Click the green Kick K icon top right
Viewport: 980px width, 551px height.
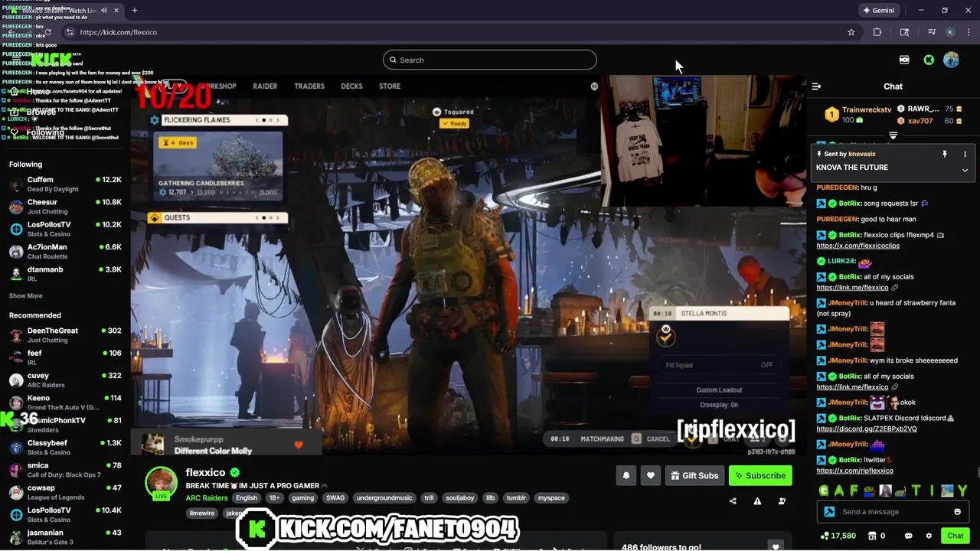tap(929, 60)
